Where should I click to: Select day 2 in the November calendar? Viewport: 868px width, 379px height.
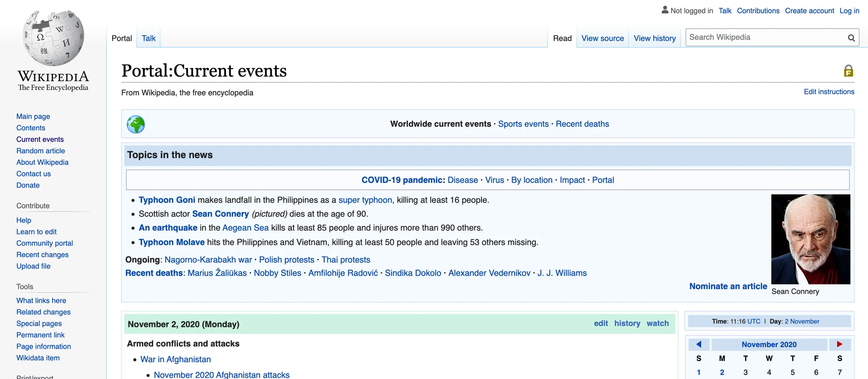722,372
